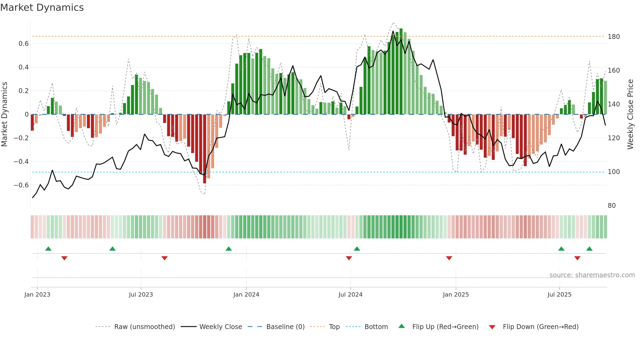Click the Bottom legend entry
Screen dimensions: 644x362
coord(367,327)
